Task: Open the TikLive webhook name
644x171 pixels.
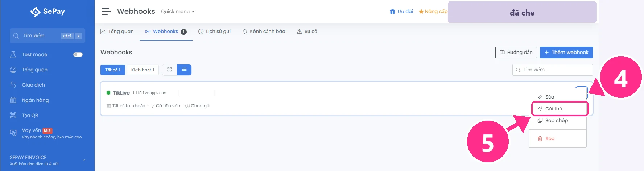Action: coord(121,93)
